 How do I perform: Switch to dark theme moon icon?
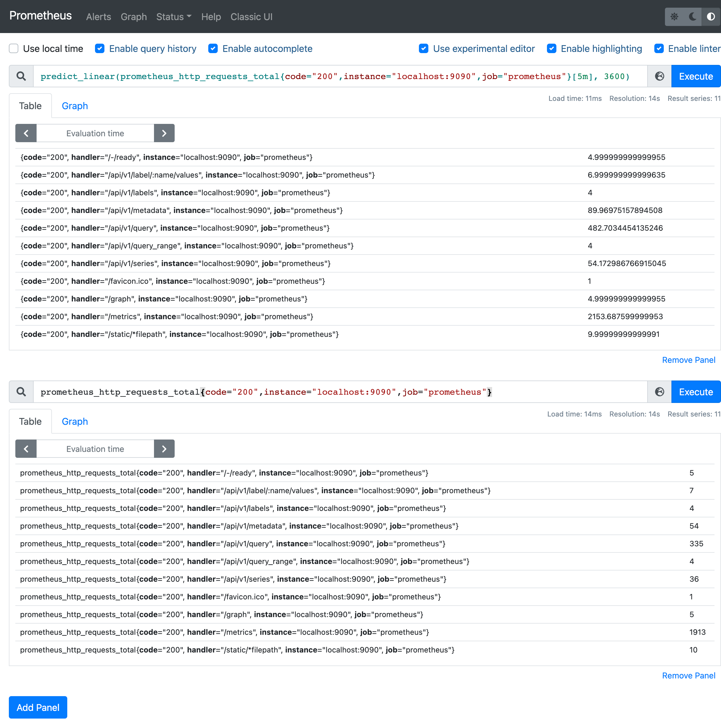(x=692, y=17)
